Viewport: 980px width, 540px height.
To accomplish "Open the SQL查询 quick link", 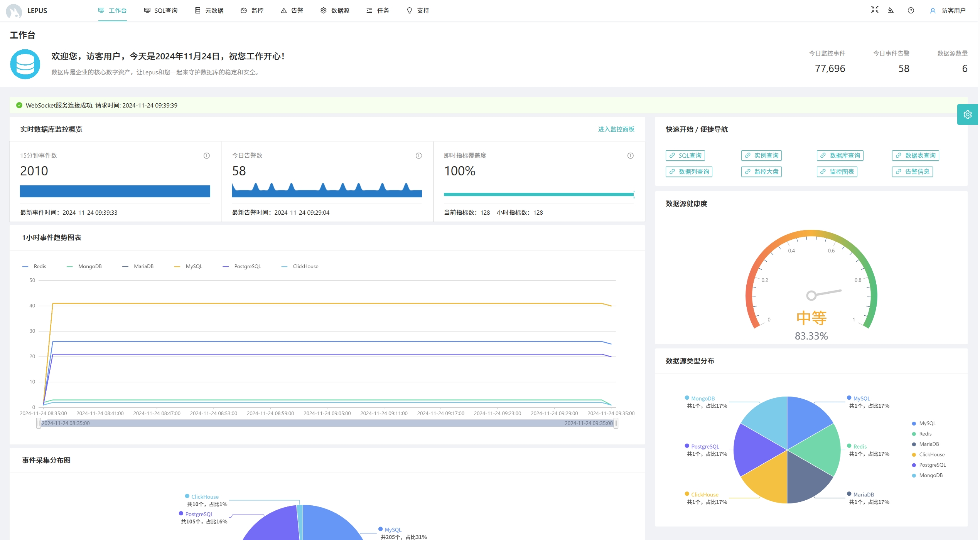I will [x=685, y=155].
